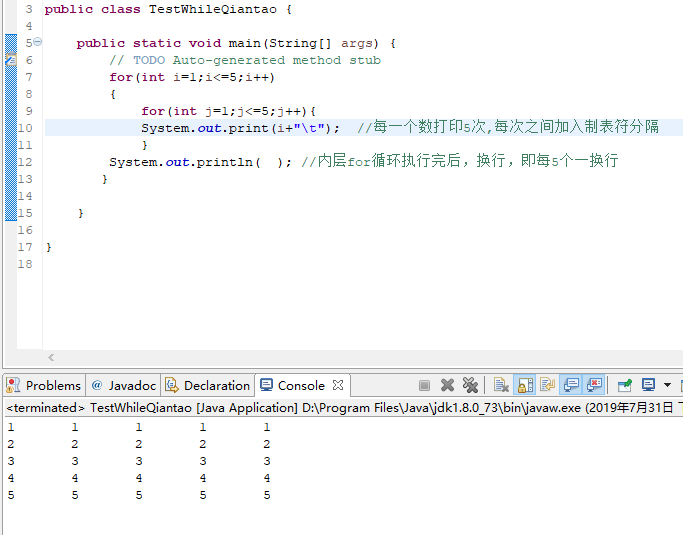Click the inner for(int j=1;j<=5;j++) statement
The image size is (683, 535).
pyautogui.click(x=228, y=111)
